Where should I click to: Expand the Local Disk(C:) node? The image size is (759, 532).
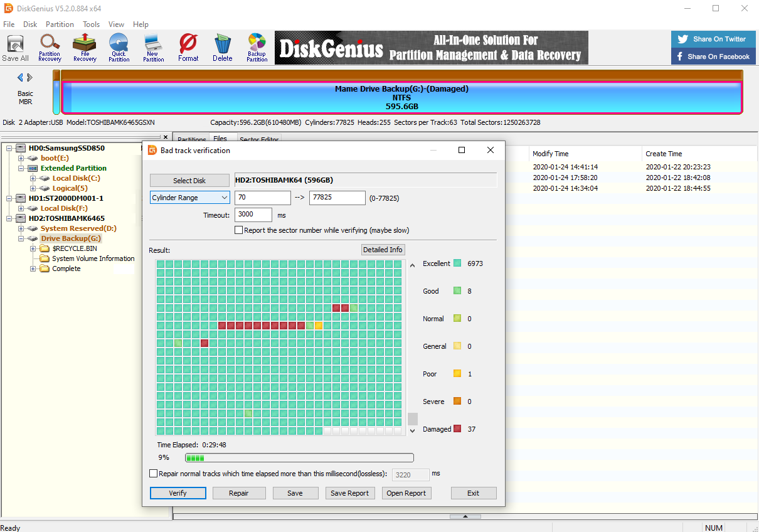click(x=33, y=178)
